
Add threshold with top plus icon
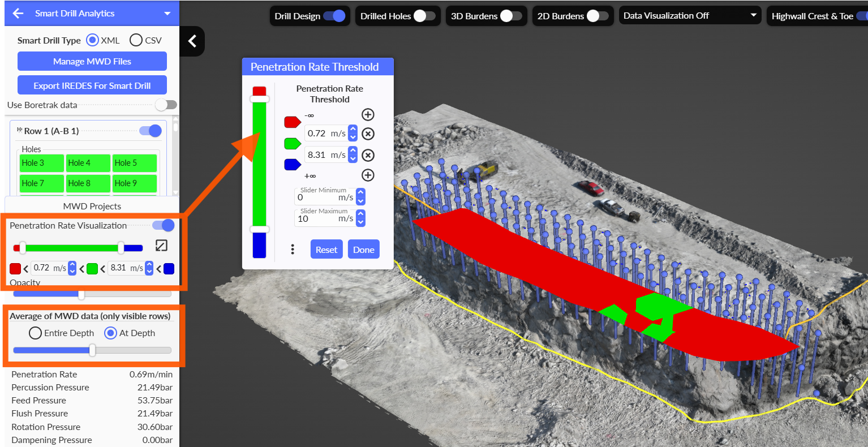(x=368, y=115)
